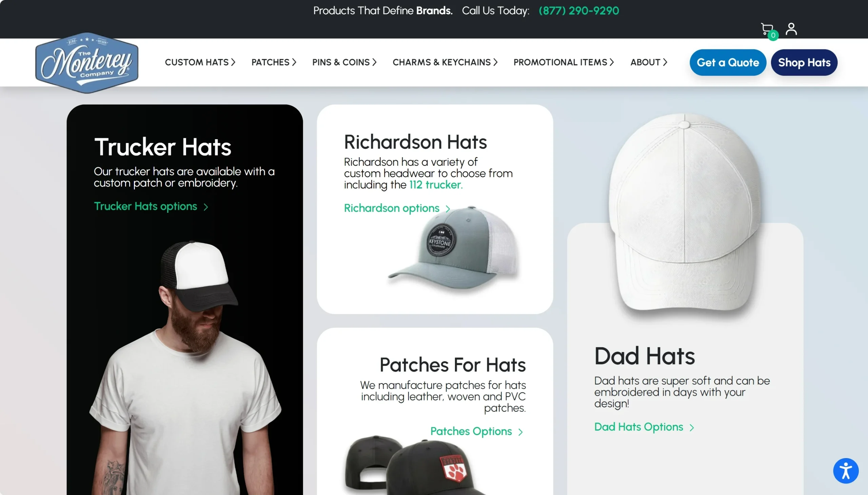Expand the Pins & Coins menu
The image size is (868, 495).
click(x=344, y=62)
